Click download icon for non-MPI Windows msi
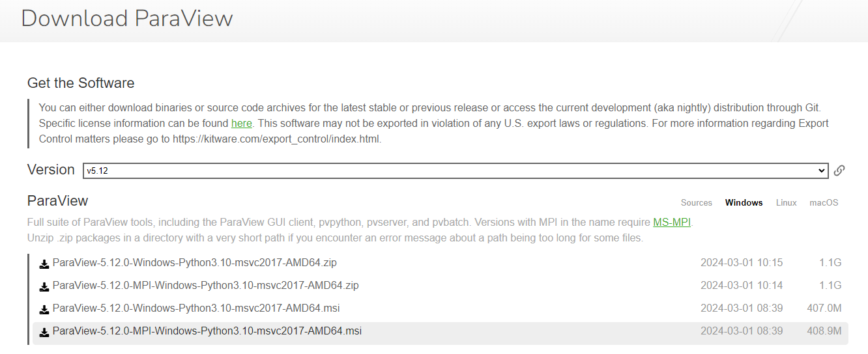Viewport: 868px width, 354px height. (44, 309)
